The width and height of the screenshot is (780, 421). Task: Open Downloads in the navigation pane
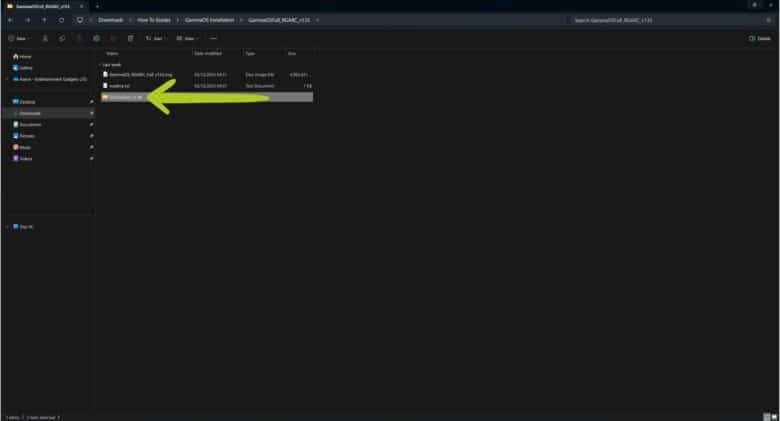pos(29,113)
